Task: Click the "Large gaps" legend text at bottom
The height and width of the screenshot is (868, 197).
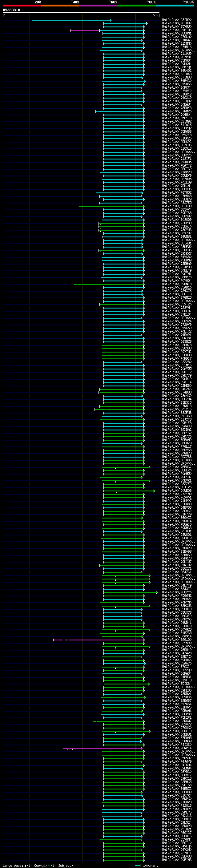Action: coord(13,866)
